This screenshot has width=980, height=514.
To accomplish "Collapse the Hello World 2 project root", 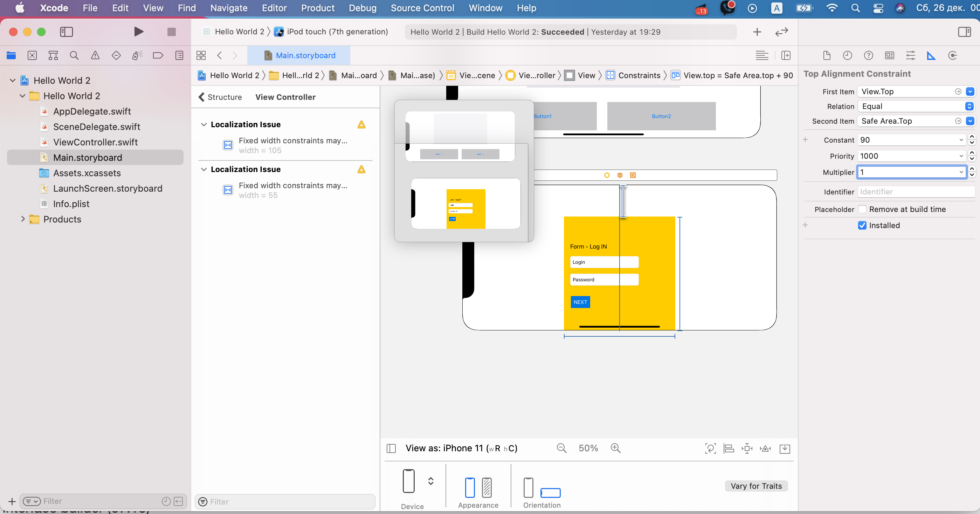I will pos(13,81).
